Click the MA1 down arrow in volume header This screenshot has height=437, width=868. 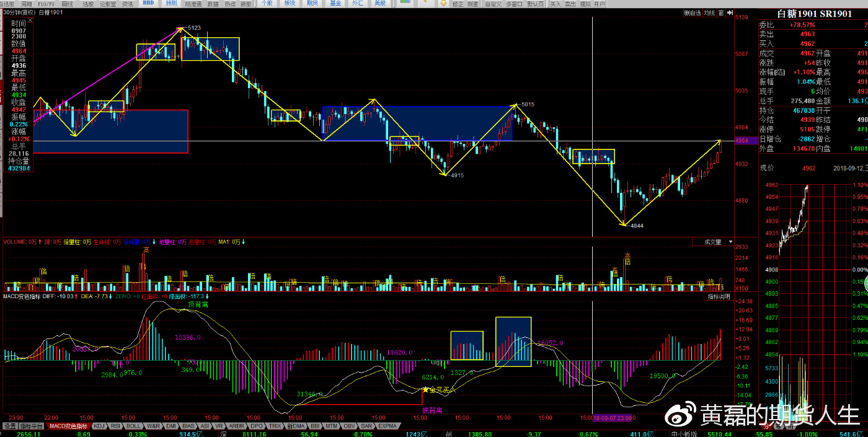point(243,242)
